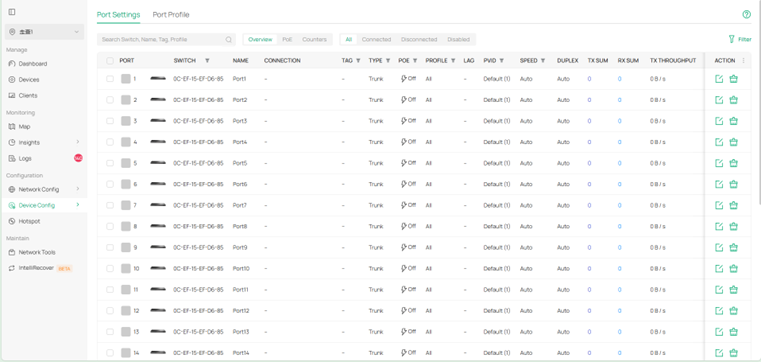Edit Port1 using the edit icon

[719, 79]
